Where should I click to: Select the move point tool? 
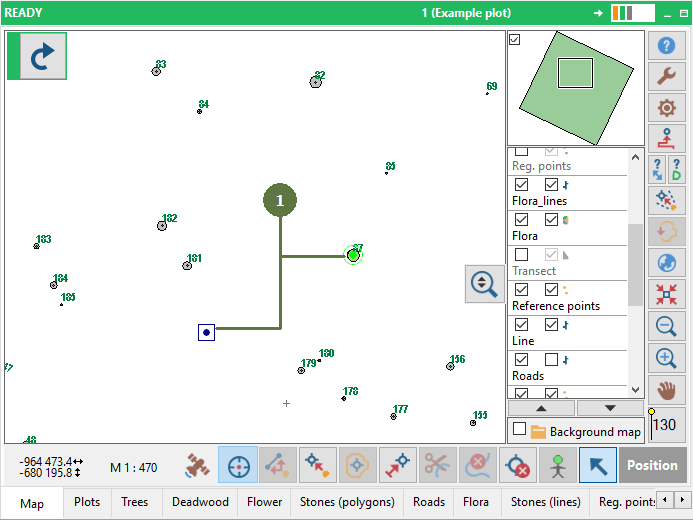click(x=318, y=465)
